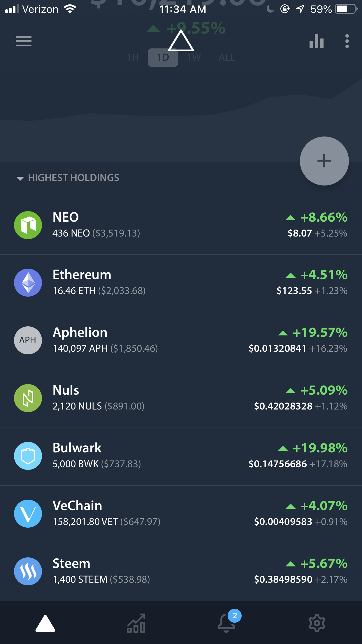This screenshot has height=644, width=362.
Task: Open the settings gear tab
Action: coord(317,623)
